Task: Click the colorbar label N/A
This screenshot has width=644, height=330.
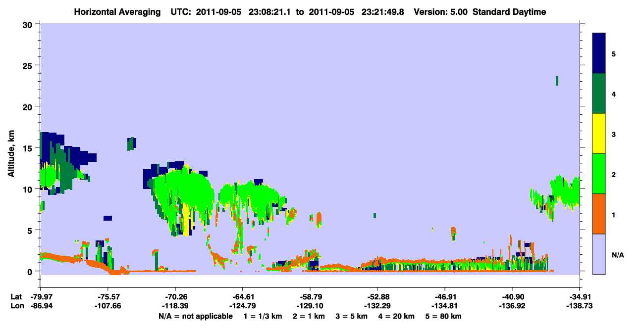Action: pyautogui.click(x=618, y=255)
